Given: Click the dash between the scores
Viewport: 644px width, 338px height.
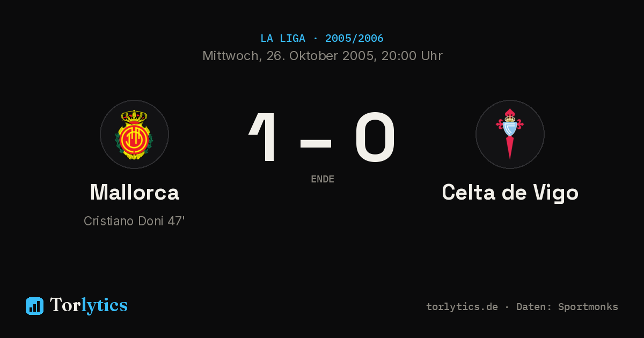Looking at the screenshot, I should (x=316, y=143).
